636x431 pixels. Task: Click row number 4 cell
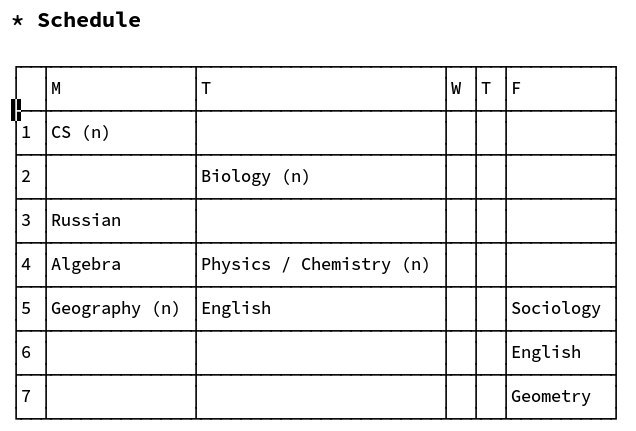coord(31,264)
